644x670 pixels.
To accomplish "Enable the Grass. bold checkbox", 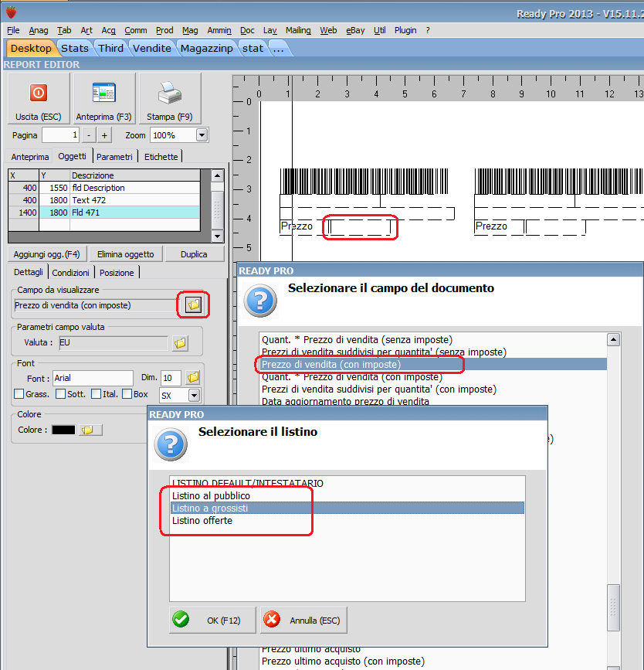I will coord(19,394).
